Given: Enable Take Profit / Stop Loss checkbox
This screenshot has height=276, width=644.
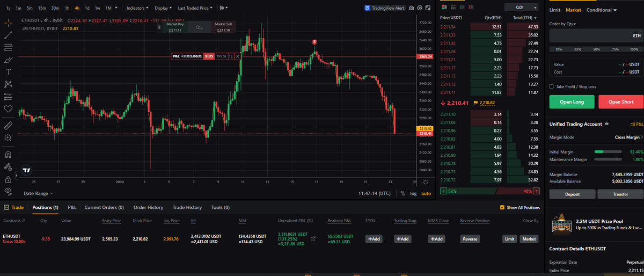Looking at the screenshot, I should 552,86.
